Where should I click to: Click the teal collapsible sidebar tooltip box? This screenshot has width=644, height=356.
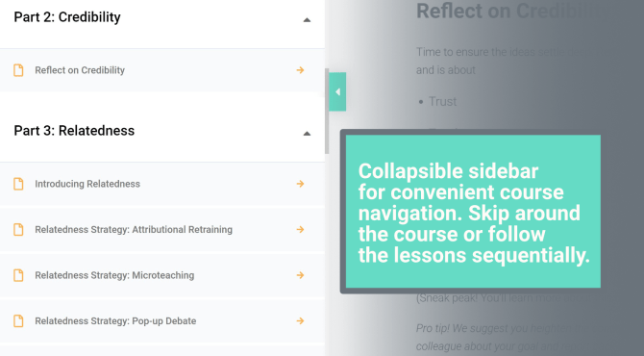click(x=473, y=212)
